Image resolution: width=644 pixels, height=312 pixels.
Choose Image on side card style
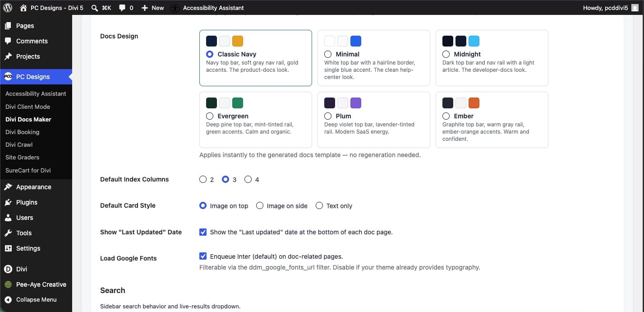coord(260,205)
